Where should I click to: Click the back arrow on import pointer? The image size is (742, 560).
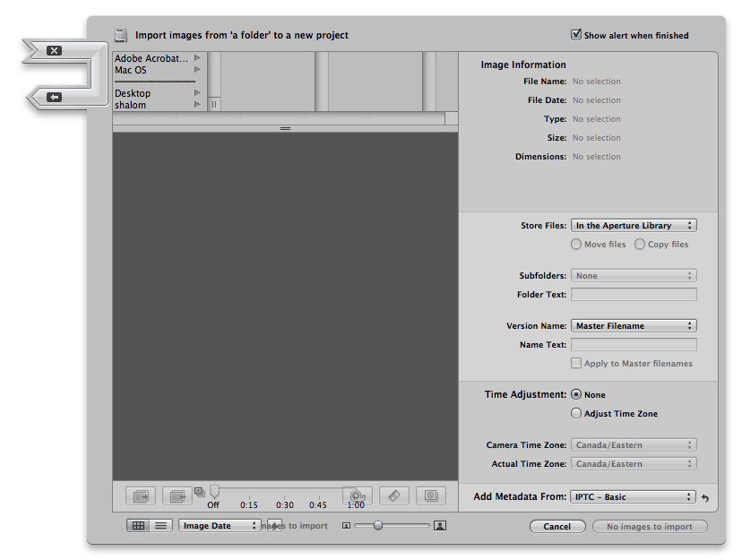coord(54,96)
